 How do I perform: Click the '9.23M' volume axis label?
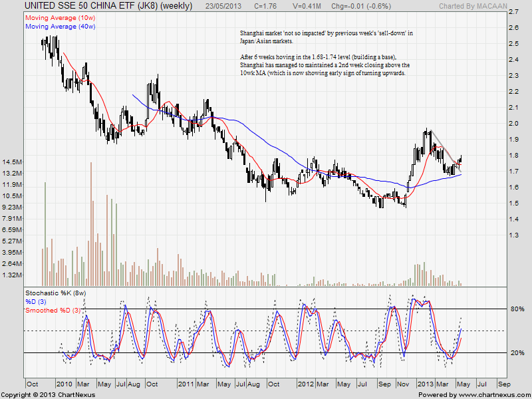[x=13, y=207]
